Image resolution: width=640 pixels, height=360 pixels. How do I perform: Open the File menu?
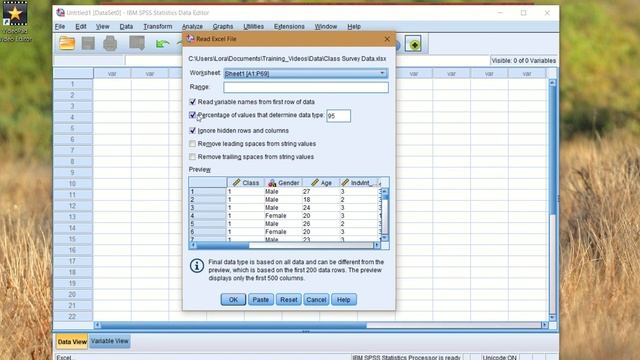click(60, 27)
